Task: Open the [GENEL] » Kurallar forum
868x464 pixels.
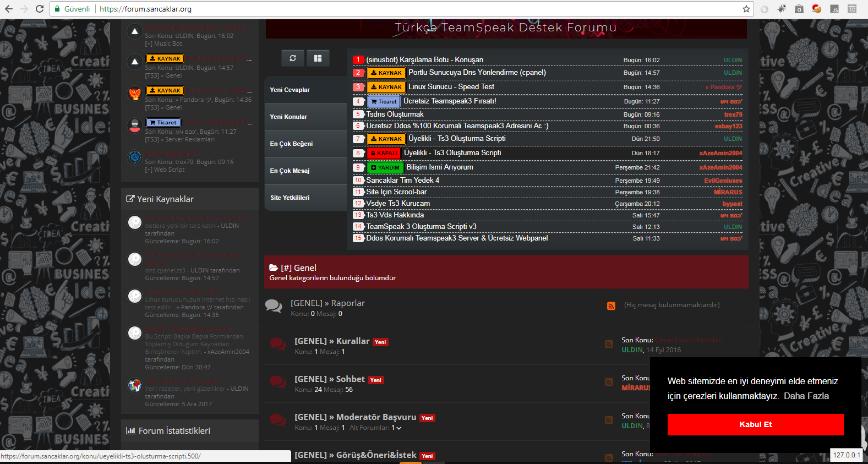Action: pos(332,341)
